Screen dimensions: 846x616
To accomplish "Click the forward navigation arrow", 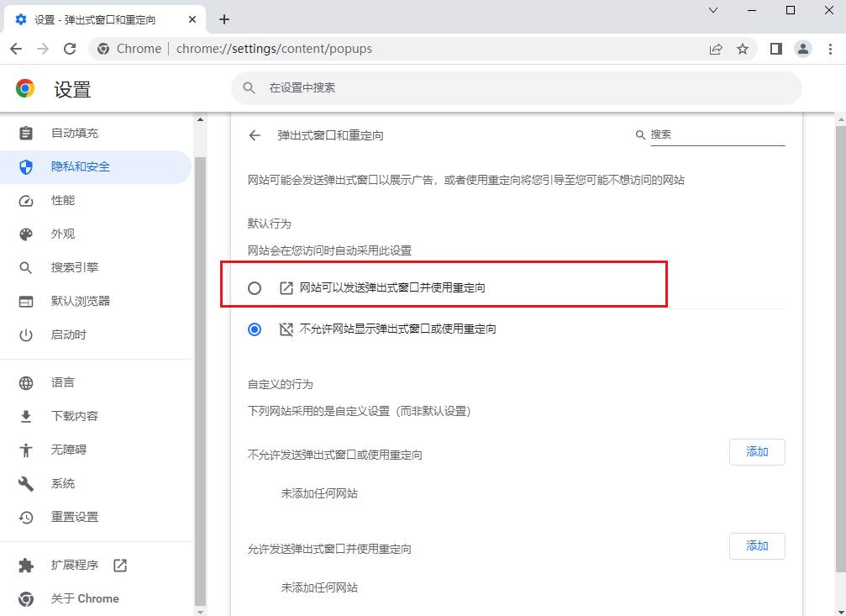I will (x=43, y=49).
